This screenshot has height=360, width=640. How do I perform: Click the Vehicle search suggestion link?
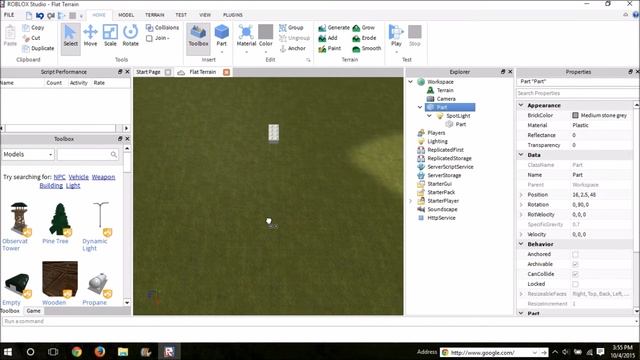[78, 177]
